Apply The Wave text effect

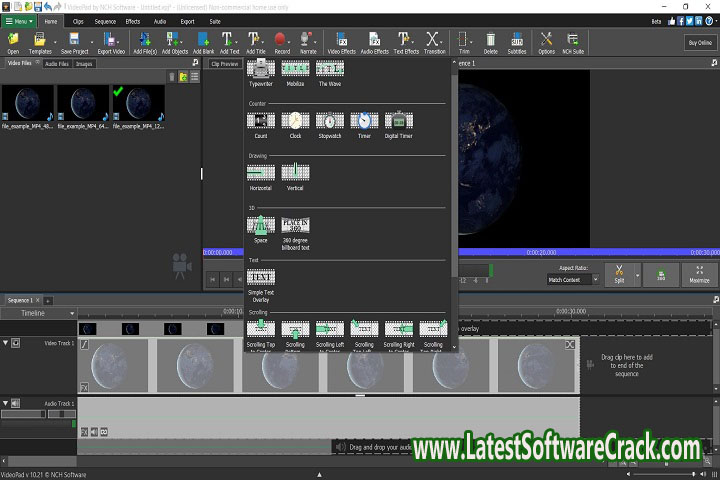[330, 73]
